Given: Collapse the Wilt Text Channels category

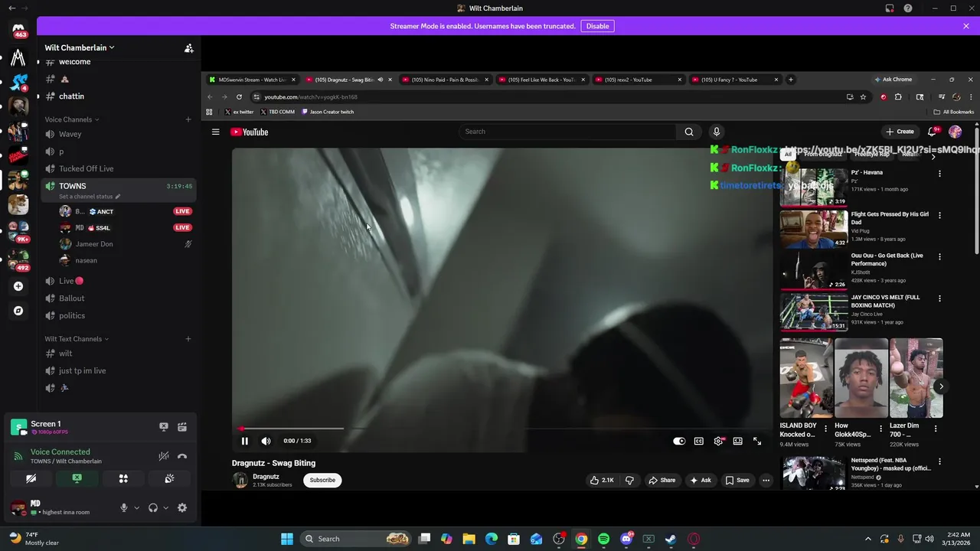Looking at the screenshot, I should (77, 339).
